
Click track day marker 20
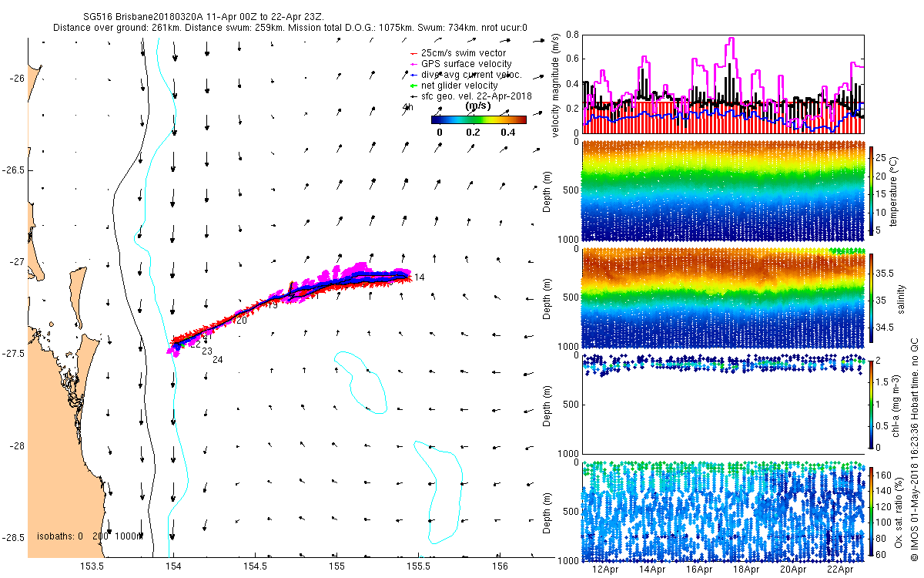tap(241, 321)
